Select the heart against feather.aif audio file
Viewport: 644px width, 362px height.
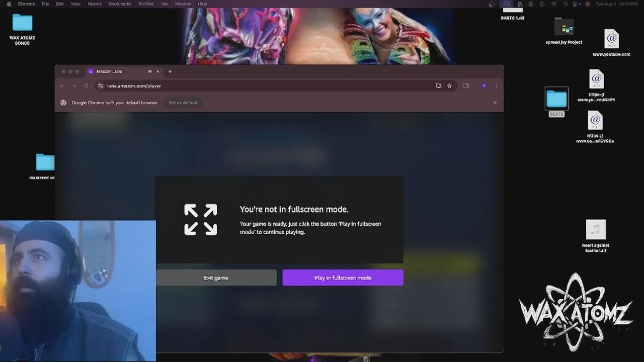tap(596, 236)
